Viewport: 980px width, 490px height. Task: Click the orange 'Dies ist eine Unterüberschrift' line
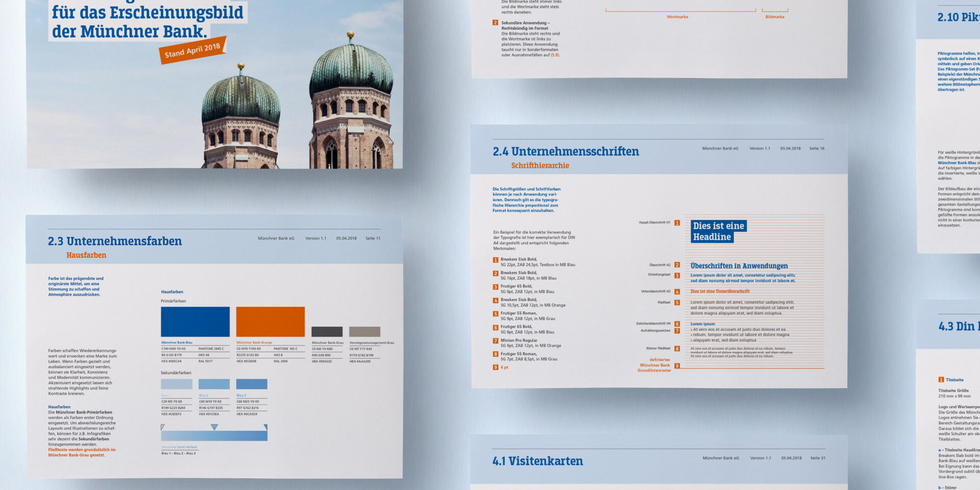coord(720,291)
